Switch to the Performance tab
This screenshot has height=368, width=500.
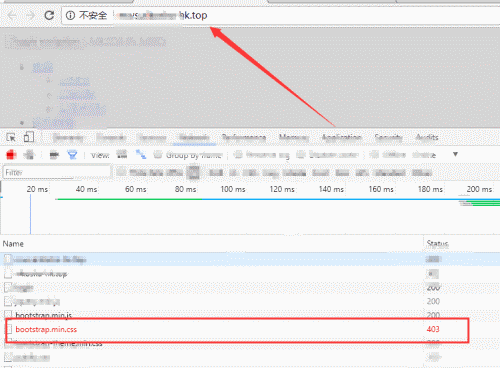pos(244,137)
